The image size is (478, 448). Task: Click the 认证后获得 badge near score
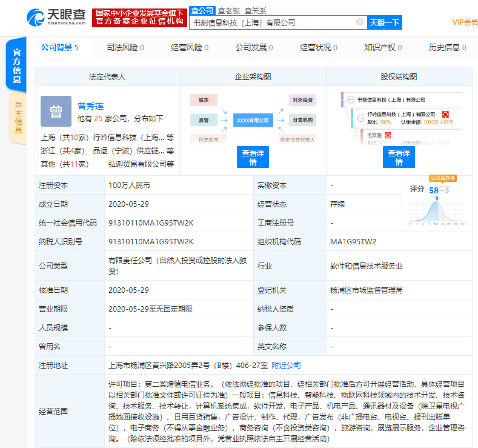(443, 178)
